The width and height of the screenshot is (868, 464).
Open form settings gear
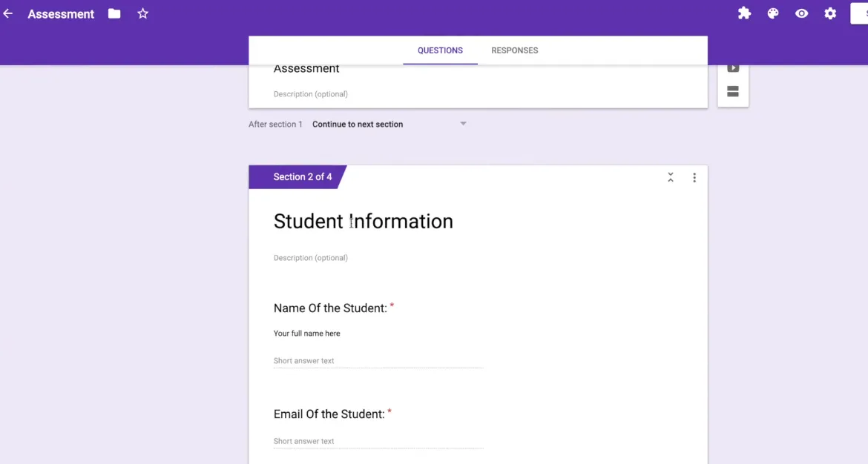click(830, 13)
